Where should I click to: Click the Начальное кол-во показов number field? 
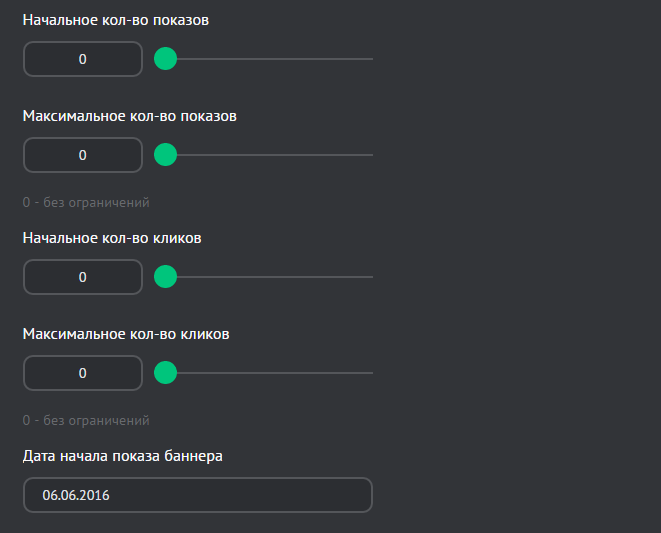coord(83,59)
